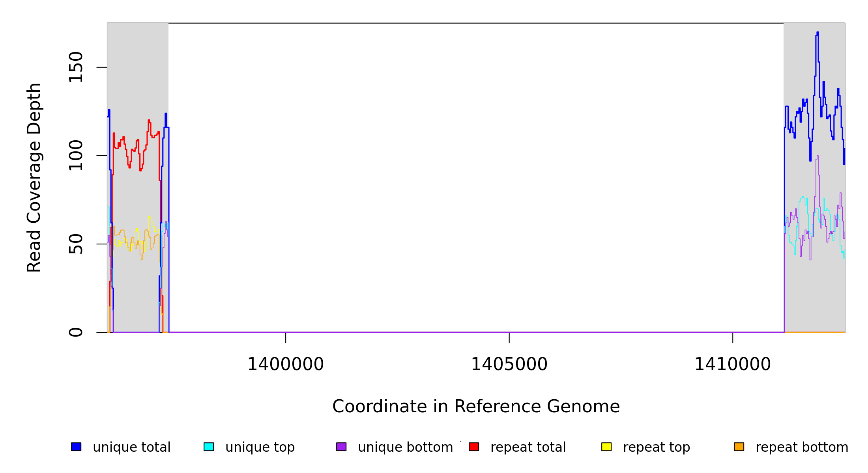This screenshot has height=473, width=868.
Task: Select the 'unique total' legend label
Action: point(131,447)
